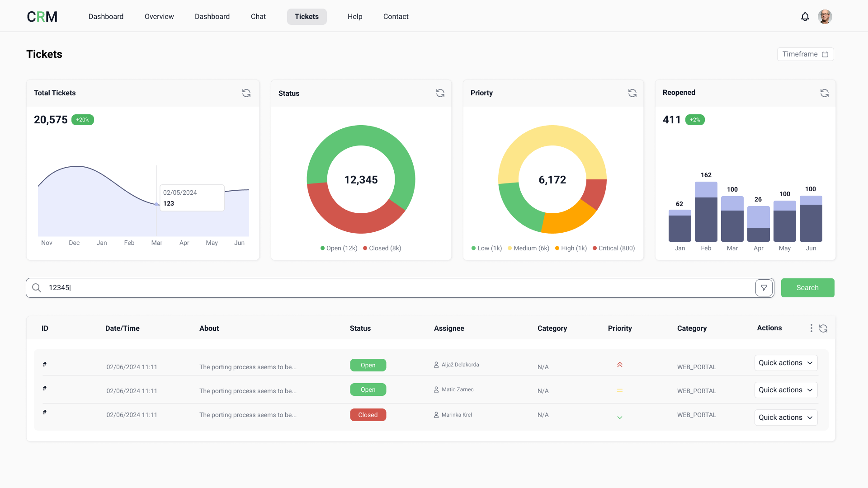Click the search magnifier icon
This screenshot has height=488, width=868.
tap(37, 288)
